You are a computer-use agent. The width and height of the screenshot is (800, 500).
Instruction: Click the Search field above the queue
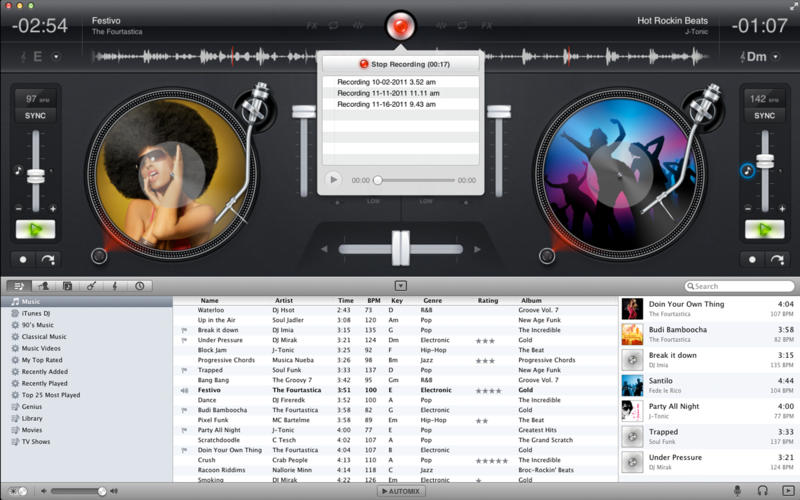point(740,286)
